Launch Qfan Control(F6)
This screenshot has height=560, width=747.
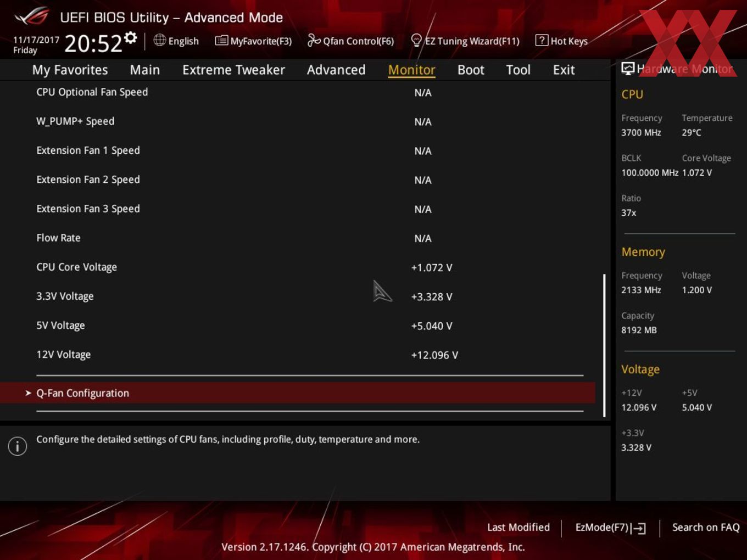[x=358, y=41]
